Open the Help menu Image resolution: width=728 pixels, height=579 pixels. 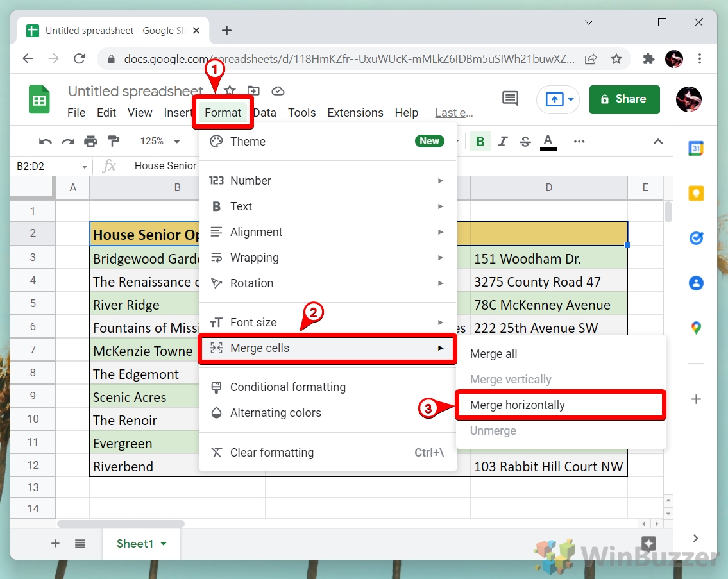click(406, 113)
